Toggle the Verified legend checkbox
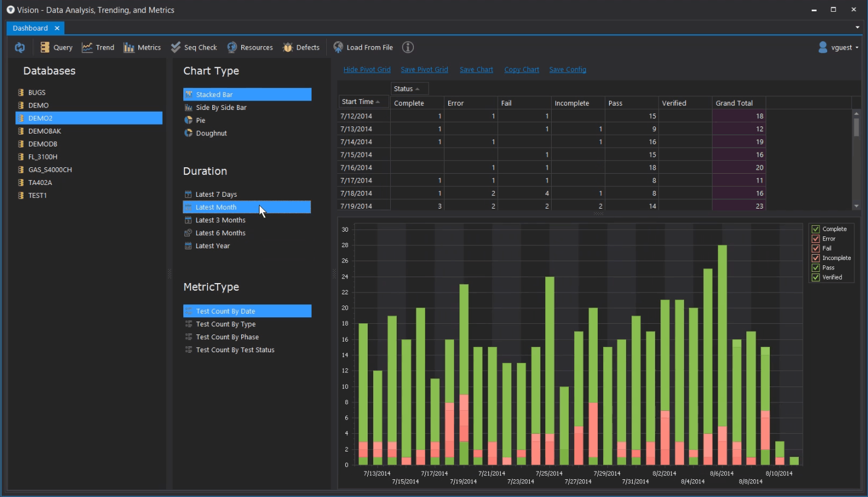The image size is (868, 497). (x=815, y=277)
